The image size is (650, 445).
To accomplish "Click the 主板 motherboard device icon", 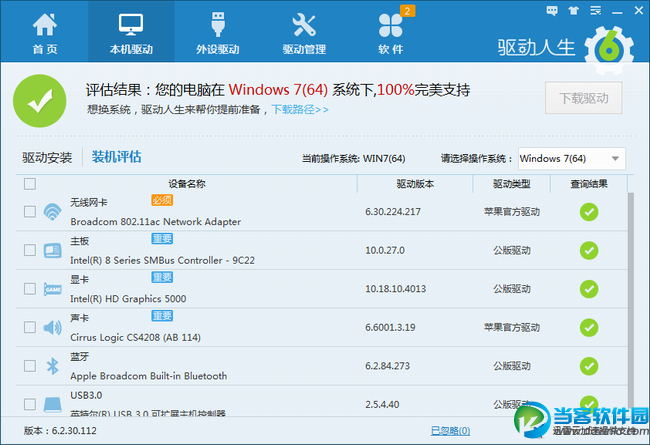I will pyautogui.click(x=53, y=250).
